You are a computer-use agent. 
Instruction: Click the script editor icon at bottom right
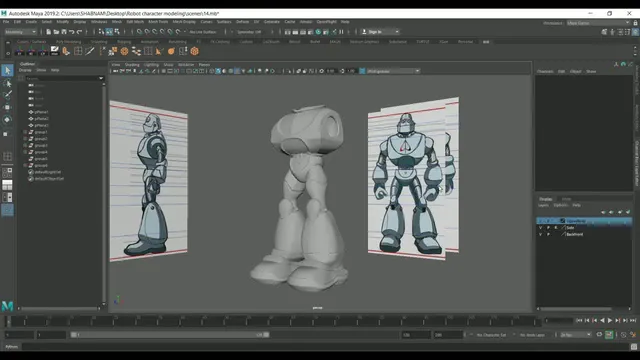click(633, 347)
